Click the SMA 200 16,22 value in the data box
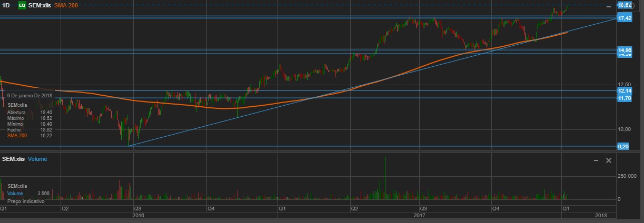Image resolution: width=644 pixels, height=223 pixels. click(29, 135)
